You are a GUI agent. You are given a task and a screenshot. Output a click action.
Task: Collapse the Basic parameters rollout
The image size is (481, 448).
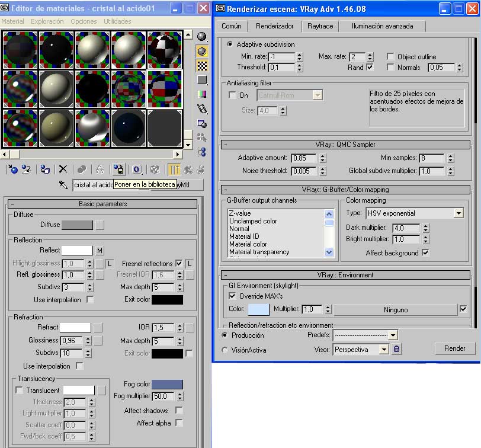[x=102, y=204]
